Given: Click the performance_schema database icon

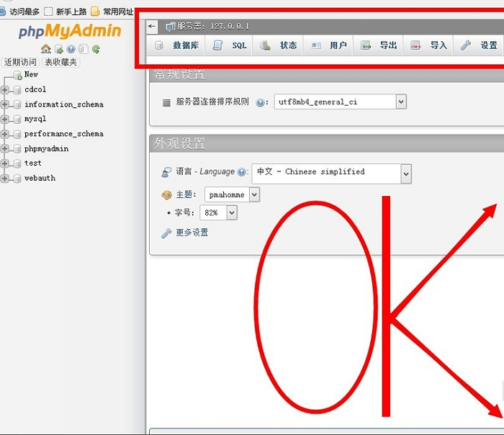Looking at the screenshot, I should (17, 134).
